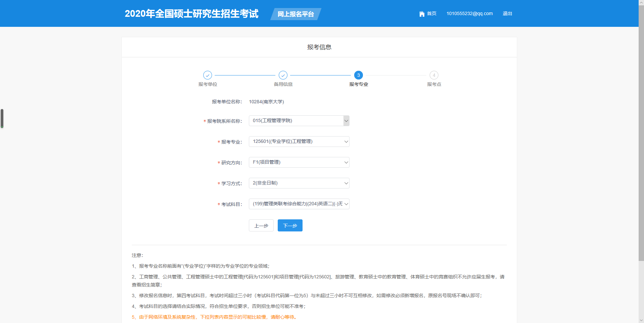Click step 2 checkmark circle 备用信息

pyautogui.click(x=283, y=75)
